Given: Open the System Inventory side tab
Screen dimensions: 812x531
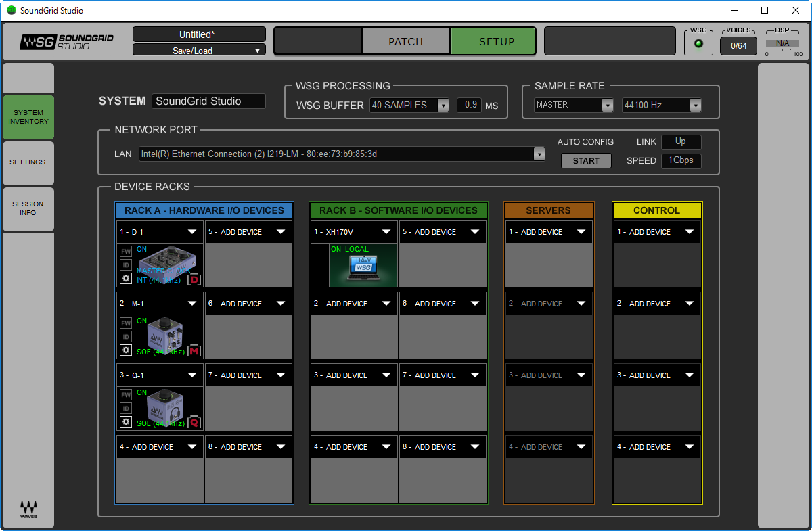Looking at the screenshot, I should 28,117.
